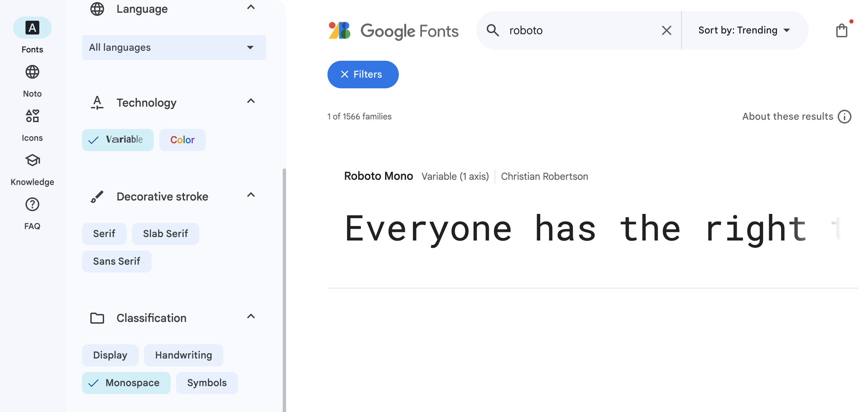Click the Fonts icon in sidebar
Screen dimensions: 868x412
32,27
